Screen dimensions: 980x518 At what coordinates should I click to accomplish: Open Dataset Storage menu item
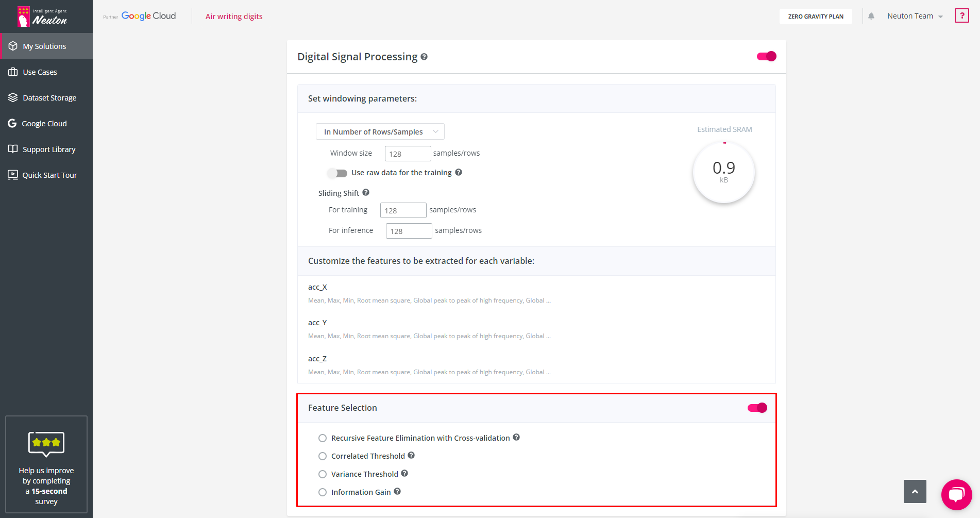point(46,97)
